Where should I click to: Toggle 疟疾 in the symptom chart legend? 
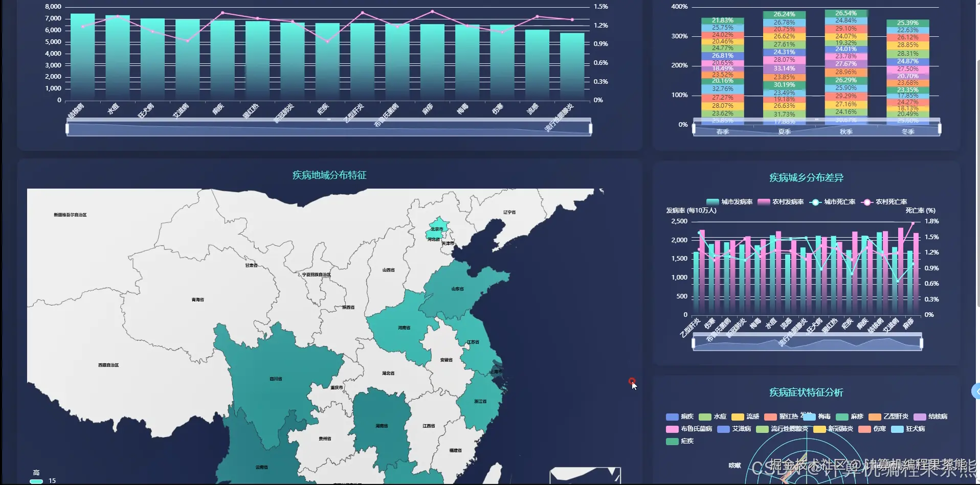tap(680, 441)
